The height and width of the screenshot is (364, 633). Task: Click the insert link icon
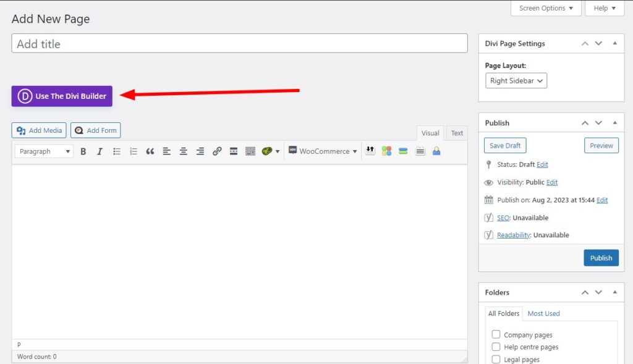click(217, 151)
